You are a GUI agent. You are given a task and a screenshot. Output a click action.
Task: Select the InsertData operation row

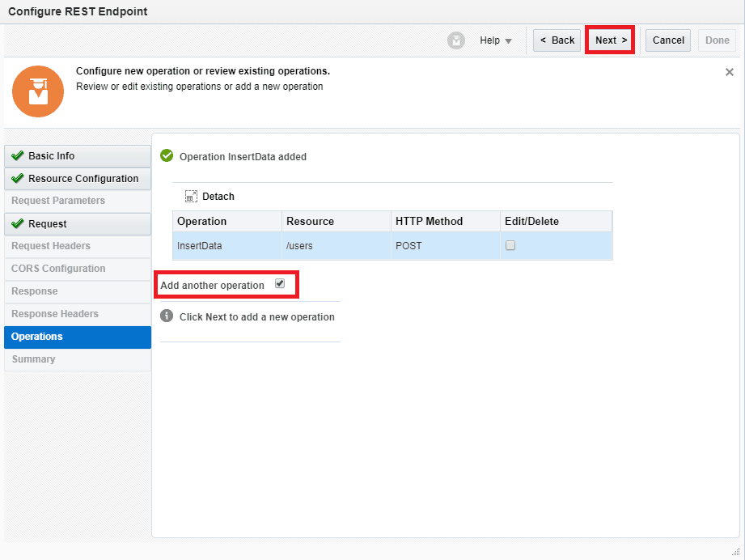point(226,246)
